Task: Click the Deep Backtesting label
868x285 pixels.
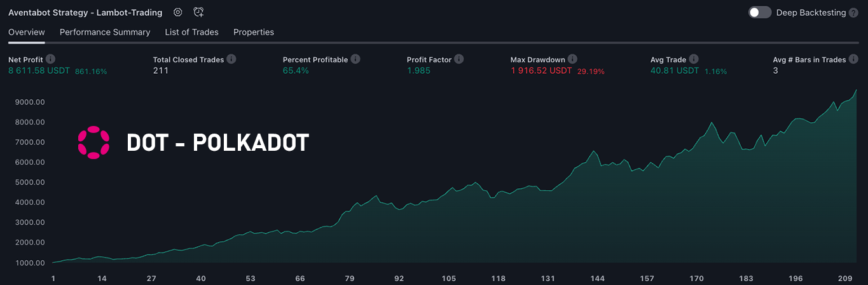Action: point(811,13)
